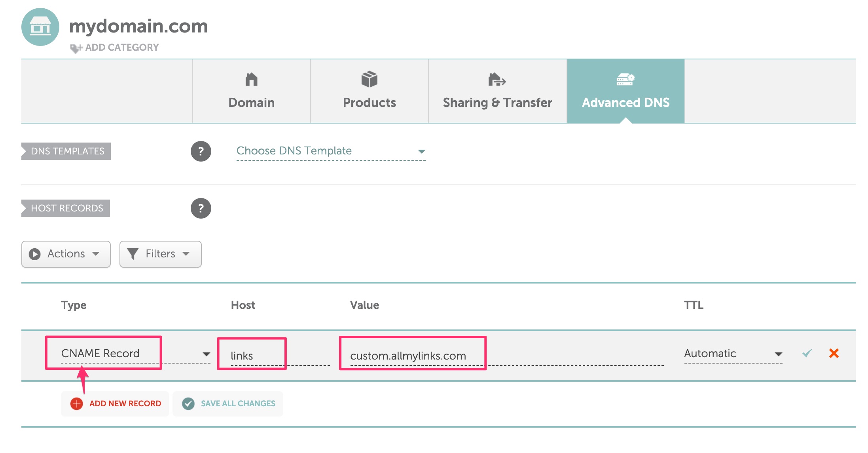Click the mydomain.com title
The height and width of the screenshot is (453, 868).
pos(138,26)
